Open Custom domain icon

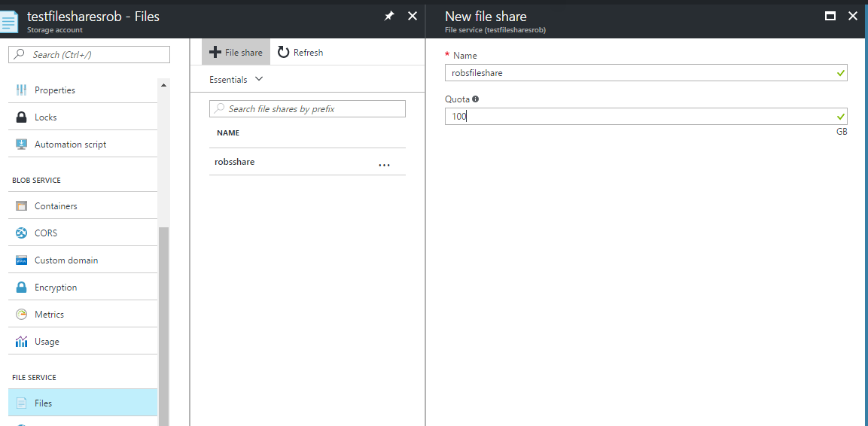click(22, 260)
